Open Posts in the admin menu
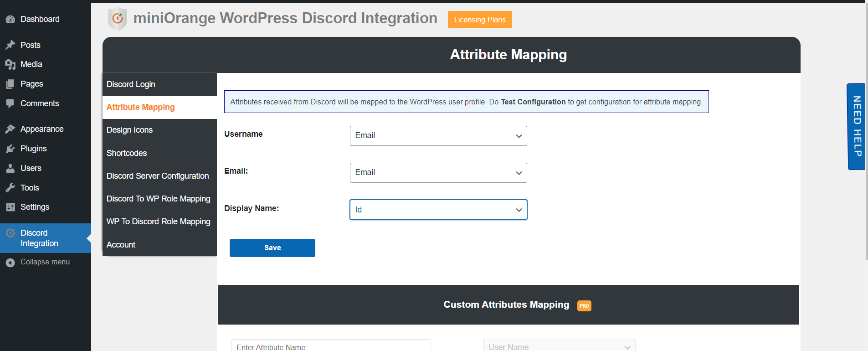 tap(46, 45)
